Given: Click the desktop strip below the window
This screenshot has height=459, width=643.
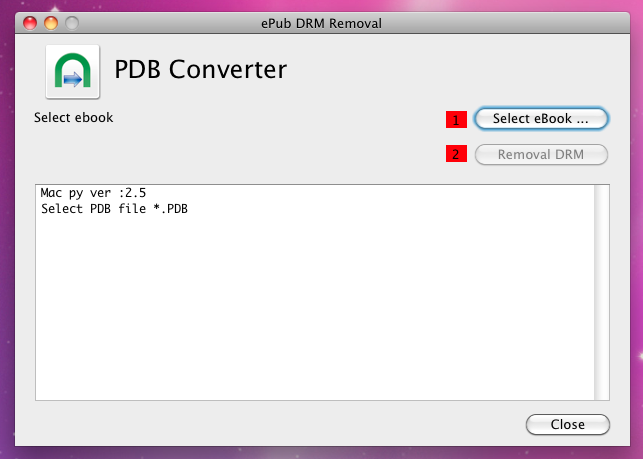Looking at the screenshot, I should coord(320,453).
